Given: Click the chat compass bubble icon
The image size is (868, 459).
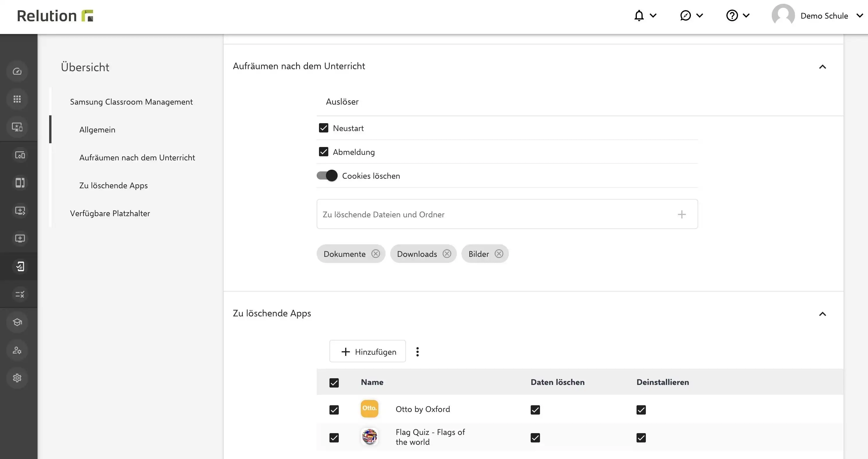Looking at the screenshot, I should click(x=685, y=15).
